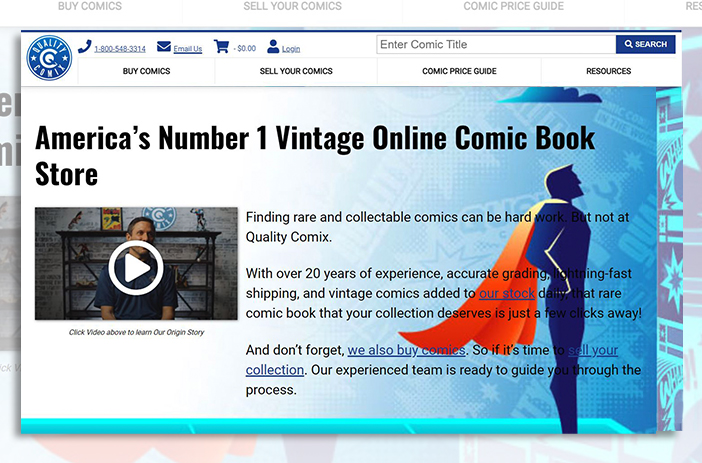Follow the 'we also buy comics' link
Screen dimensions: 702x463
pyautogui.click(x=407, y=350)
